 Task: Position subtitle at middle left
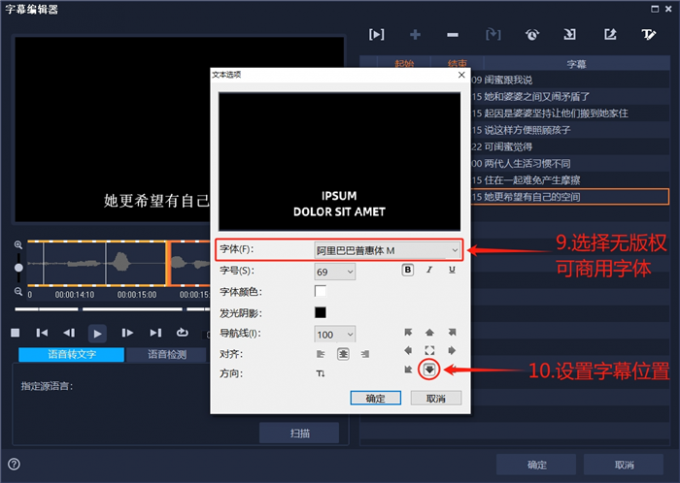(x=408, y=350)
